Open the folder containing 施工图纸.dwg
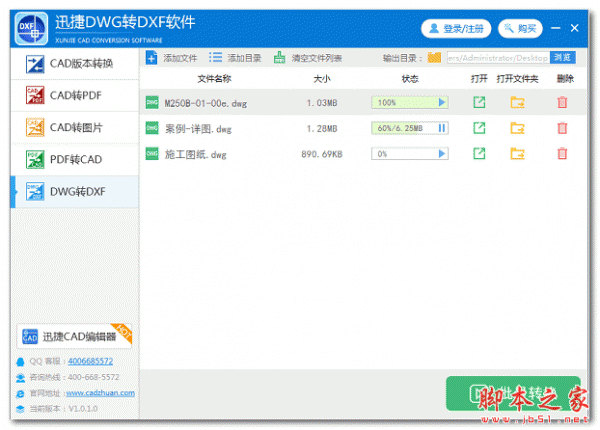 click(517, 153)
